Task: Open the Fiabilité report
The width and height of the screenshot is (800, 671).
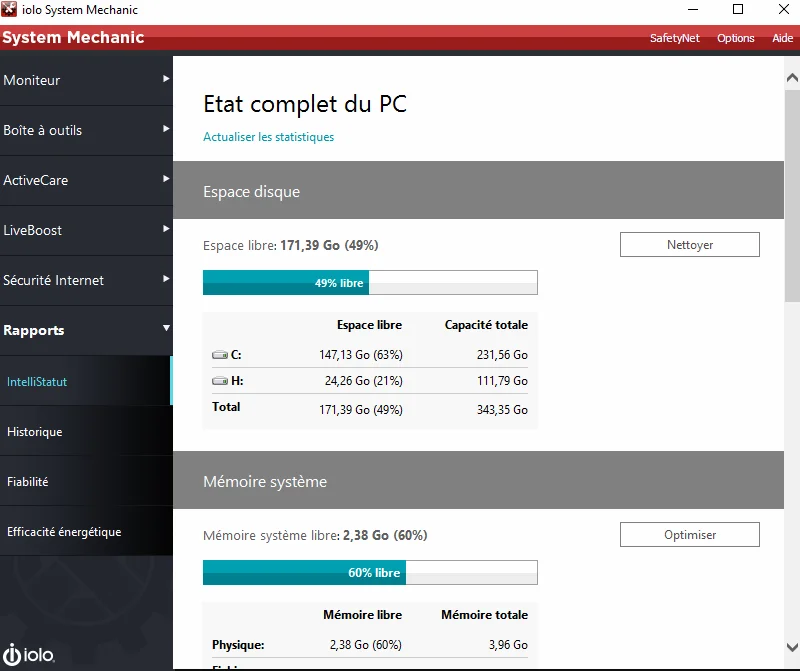Action: point(86,481)
